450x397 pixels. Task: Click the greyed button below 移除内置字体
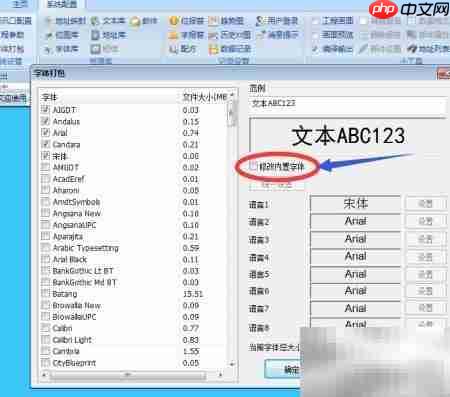click(x=276, y=184)
